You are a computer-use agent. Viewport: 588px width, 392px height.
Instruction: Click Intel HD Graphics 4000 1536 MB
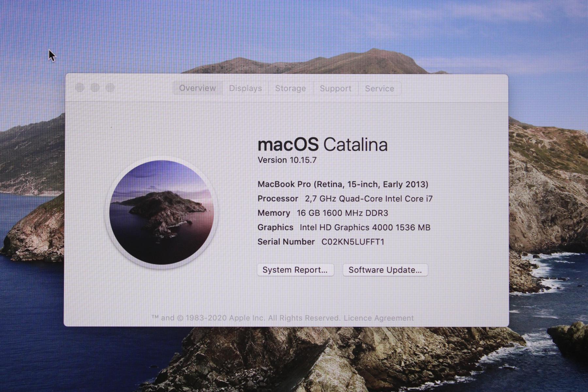[365, 227]
